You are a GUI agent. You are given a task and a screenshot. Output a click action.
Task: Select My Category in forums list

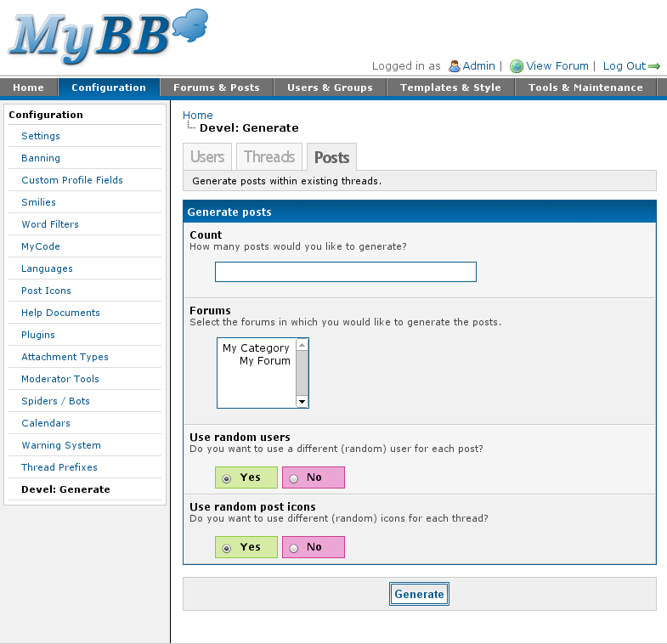[256, 348]
